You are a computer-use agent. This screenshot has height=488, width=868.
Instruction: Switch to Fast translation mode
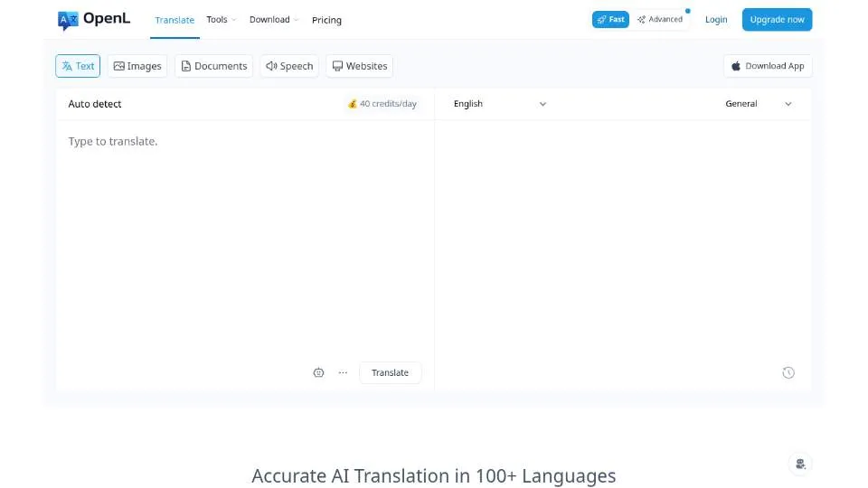(x=610, y=19)
